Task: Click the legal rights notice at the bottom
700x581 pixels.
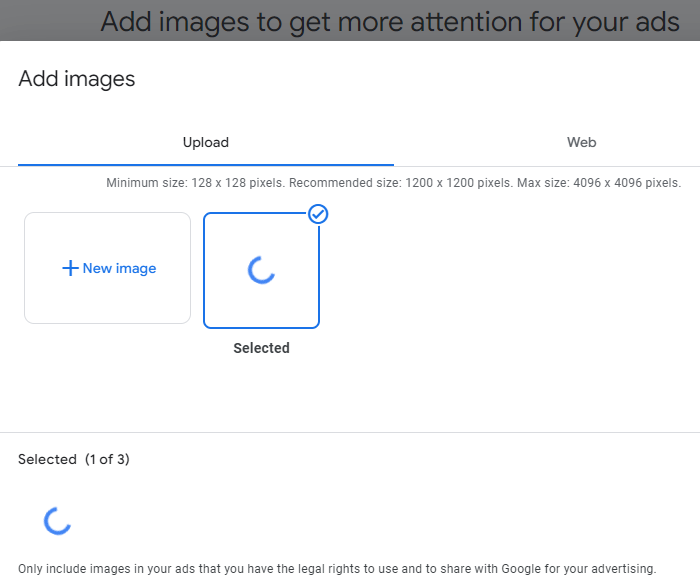Action: click(x=337, y=568)
